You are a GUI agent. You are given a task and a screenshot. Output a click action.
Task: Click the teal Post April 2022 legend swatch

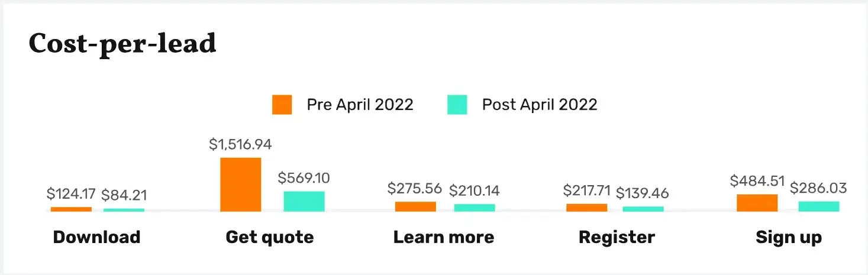pos(457,105)
